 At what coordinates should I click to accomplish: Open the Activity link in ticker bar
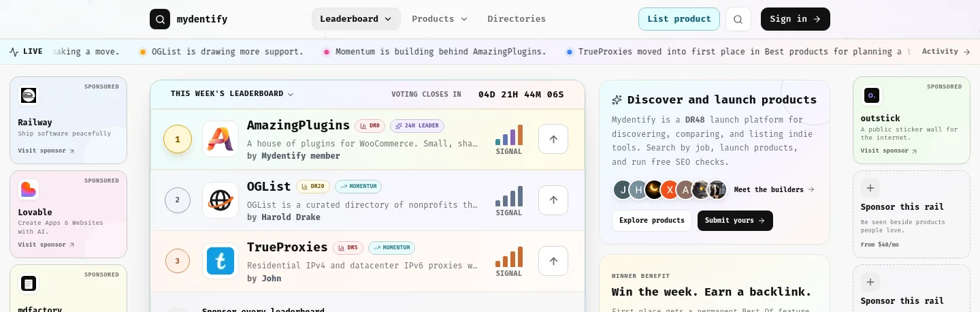tap(946, 52)
